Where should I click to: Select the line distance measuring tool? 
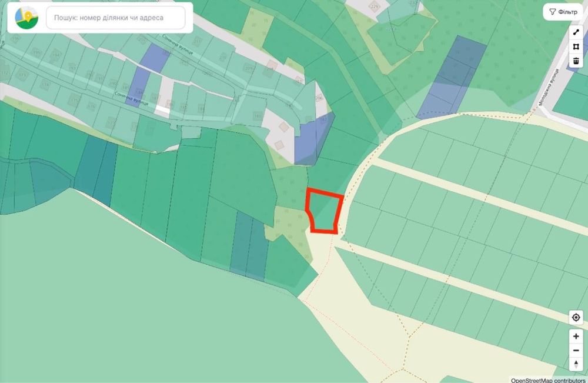pos(576,32)
